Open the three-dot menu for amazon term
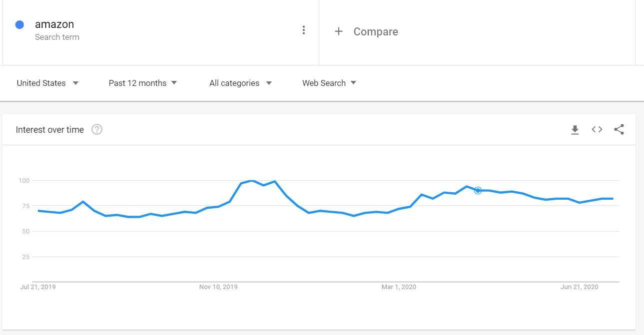This screenshot has width=644, height=335. pos(303,30)
